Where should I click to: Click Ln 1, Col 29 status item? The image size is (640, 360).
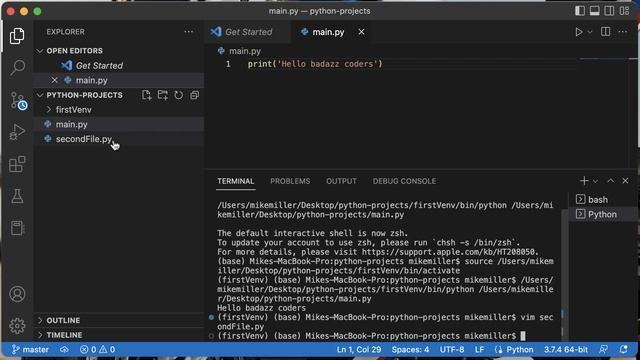pyautogui.click(x=359, y=349)
